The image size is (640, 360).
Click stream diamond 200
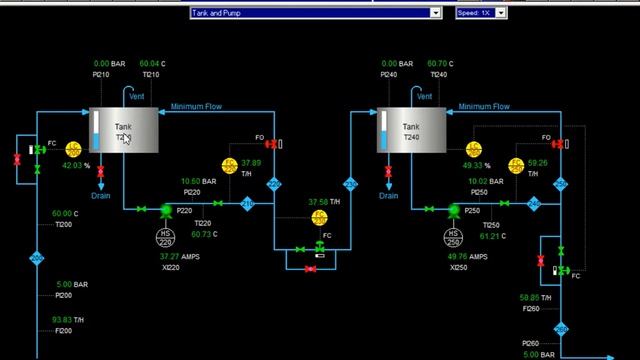tap(37, 258)
